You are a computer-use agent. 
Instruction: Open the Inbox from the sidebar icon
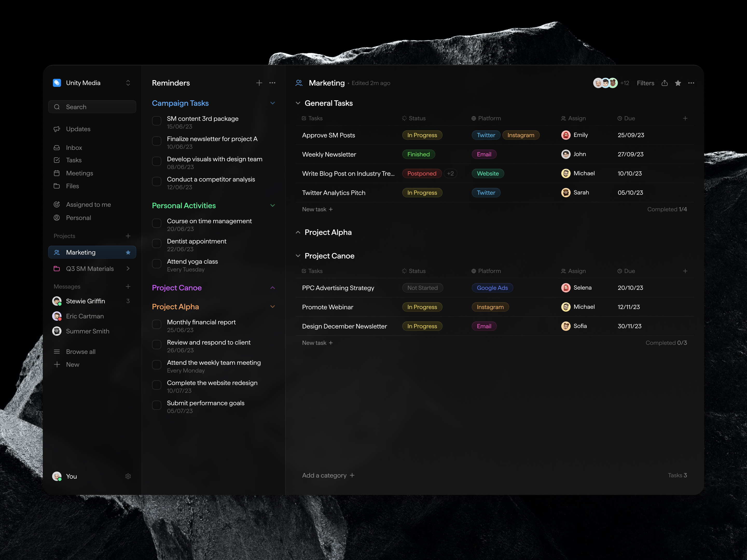(57, 148)
